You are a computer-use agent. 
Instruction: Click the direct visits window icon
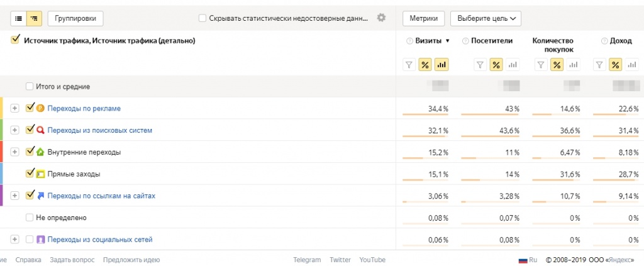(40, 174)
